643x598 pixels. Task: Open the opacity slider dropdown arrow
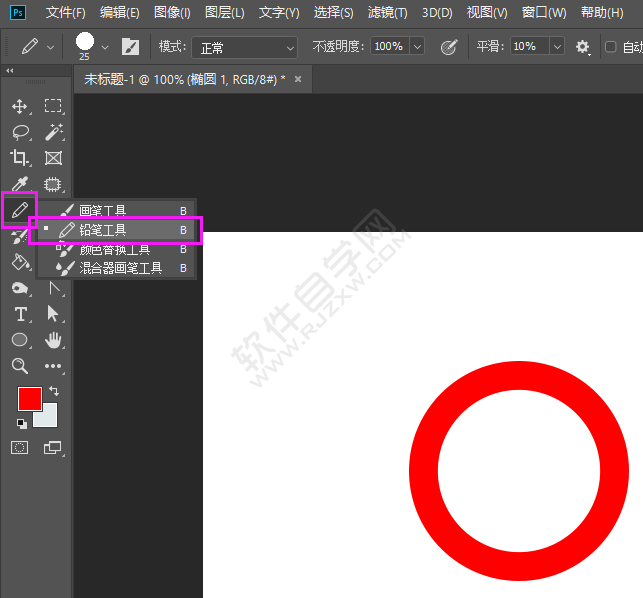coord(417,46)
